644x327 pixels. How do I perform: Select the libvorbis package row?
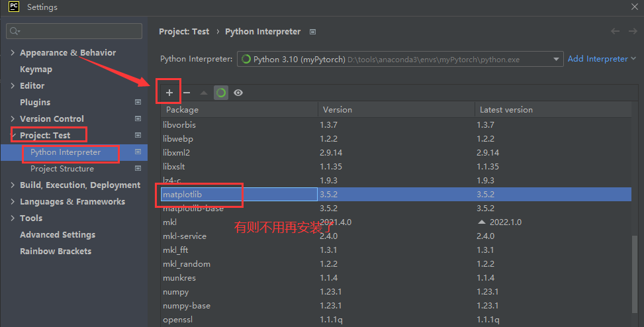click(396, 125)
